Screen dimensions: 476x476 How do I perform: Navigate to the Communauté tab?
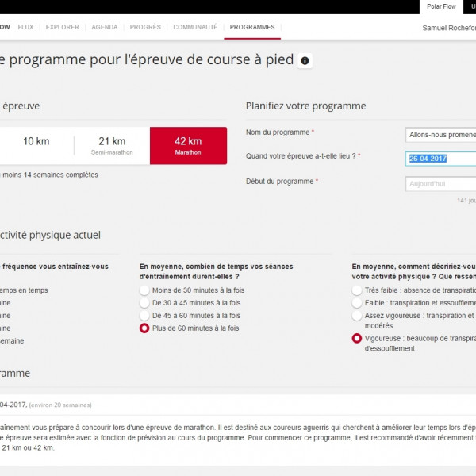tap(195, 27)
